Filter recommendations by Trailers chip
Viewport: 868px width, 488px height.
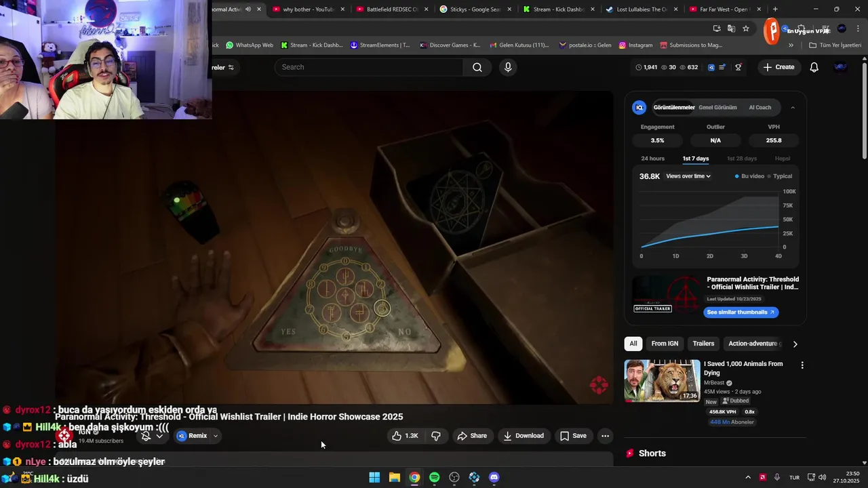tap(703, 344)
